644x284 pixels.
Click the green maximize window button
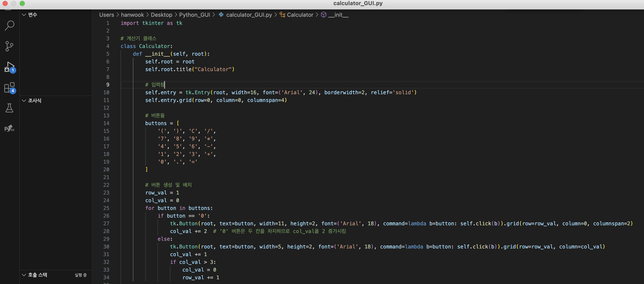pos(22,3)
